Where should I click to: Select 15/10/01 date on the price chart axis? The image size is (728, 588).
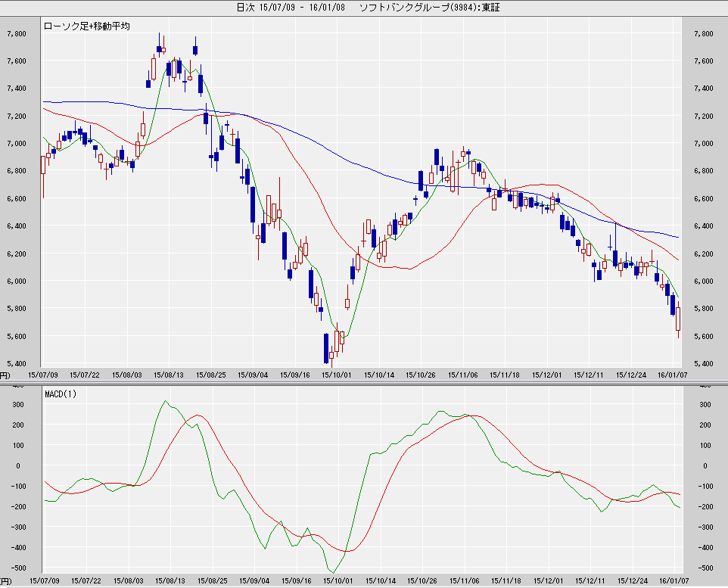[x=338, y=374]
